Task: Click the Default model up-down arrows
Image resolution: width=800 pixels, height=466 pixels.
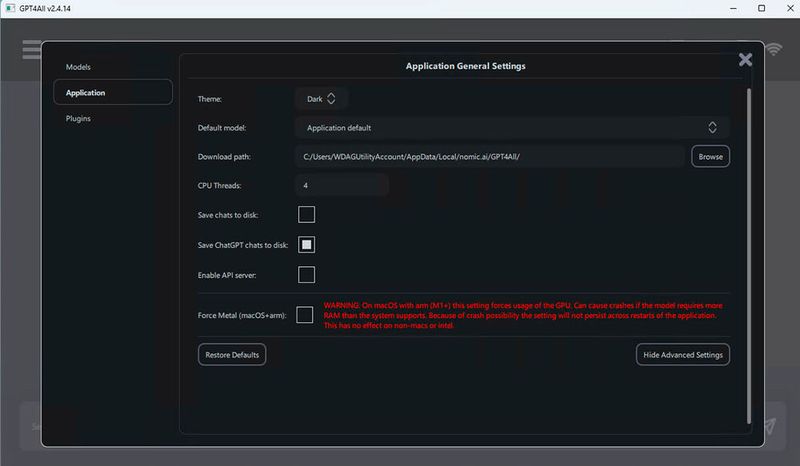Action: [712, 128]
